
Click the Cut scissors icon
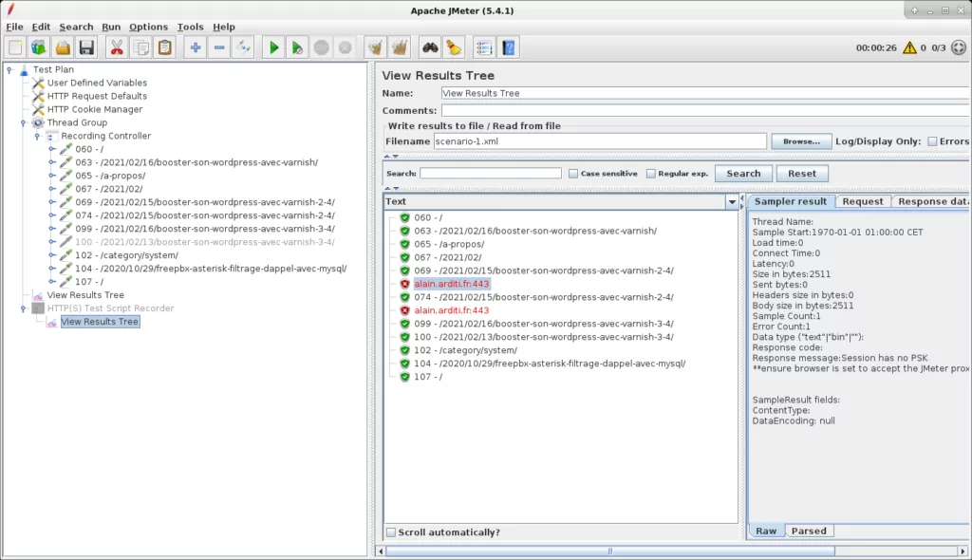[117, 47]
